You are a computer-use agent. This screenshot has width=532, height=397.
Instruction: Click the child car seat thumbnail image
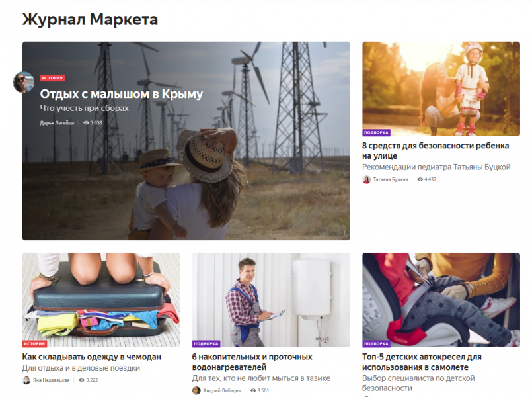point(441,300)
